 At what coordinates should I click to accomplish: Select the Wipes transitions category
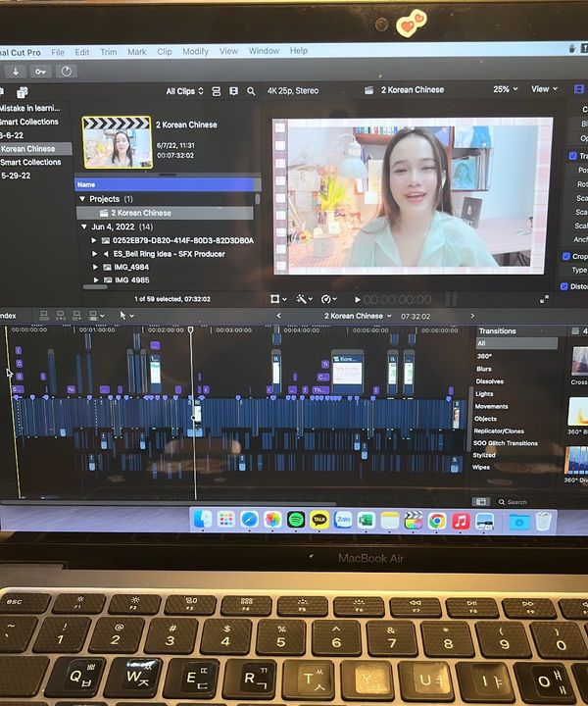[481, 467]
